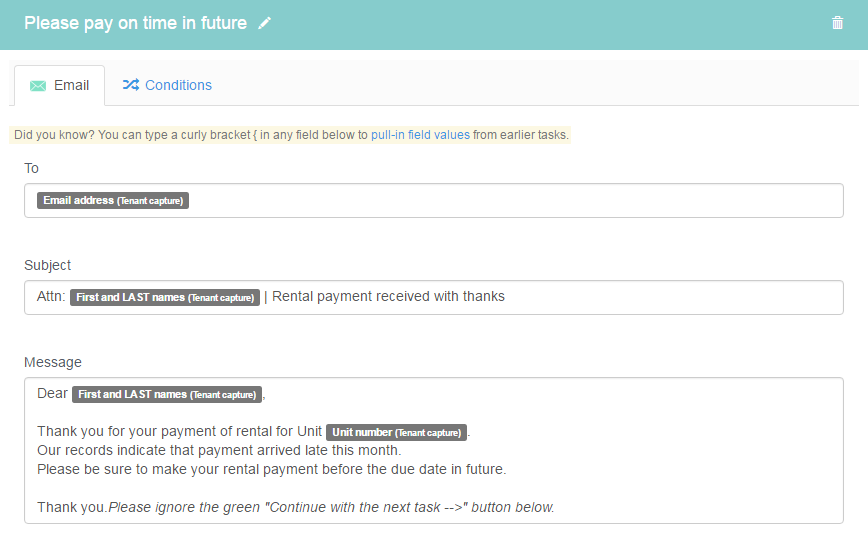Click 'Attn:' text in Subject field
This screenshot has width=868, height=553.
pyautogui.click(x=51, y=297)
